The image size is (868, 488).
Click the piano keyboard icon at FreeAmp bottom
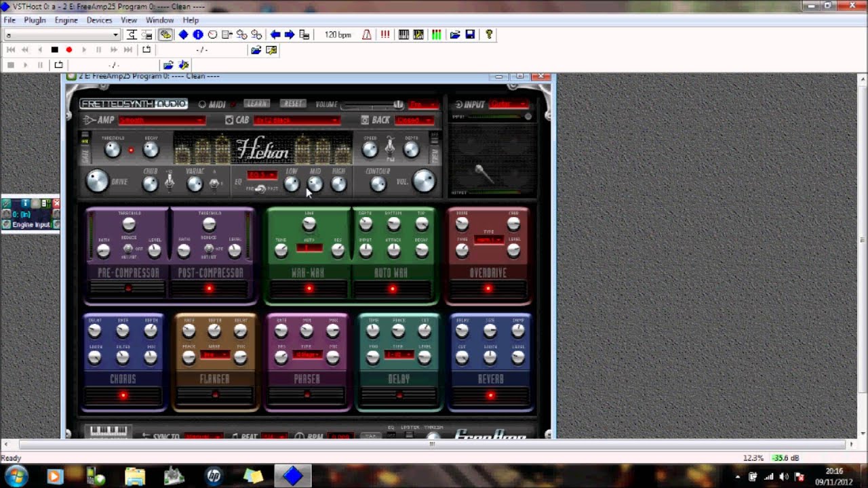pos(108,432)
